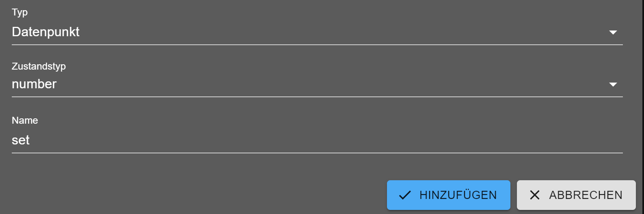Expand the Zustandstyp dropdown arrow
The image size is (644, 214).
pyautogui.click(x=613, y=84)
